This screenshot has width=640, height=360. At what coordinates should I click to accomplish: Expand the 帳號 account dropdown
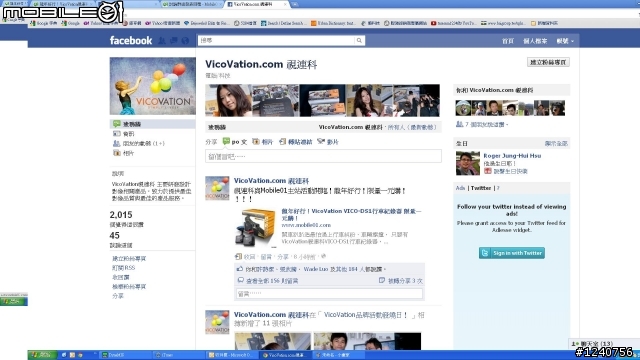565,41
